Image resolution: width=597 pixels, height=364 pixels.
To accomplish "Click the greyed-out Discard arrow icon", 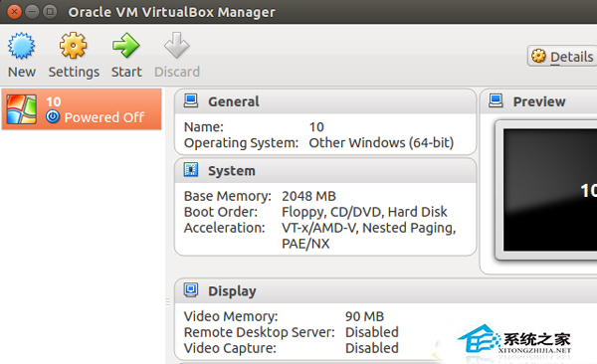I will point(177,46).
